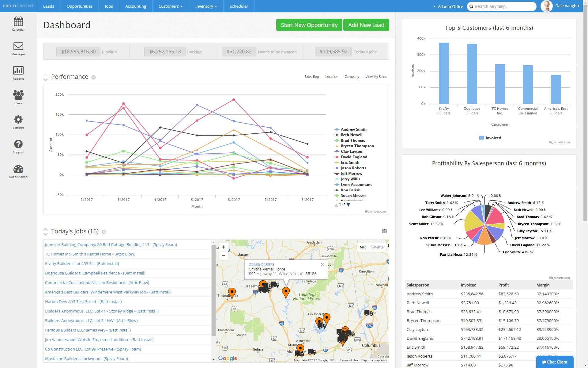The image size is (588, 368).
Task: Toggle the Andrew Smith series in legend
Action: click(353, 129)
